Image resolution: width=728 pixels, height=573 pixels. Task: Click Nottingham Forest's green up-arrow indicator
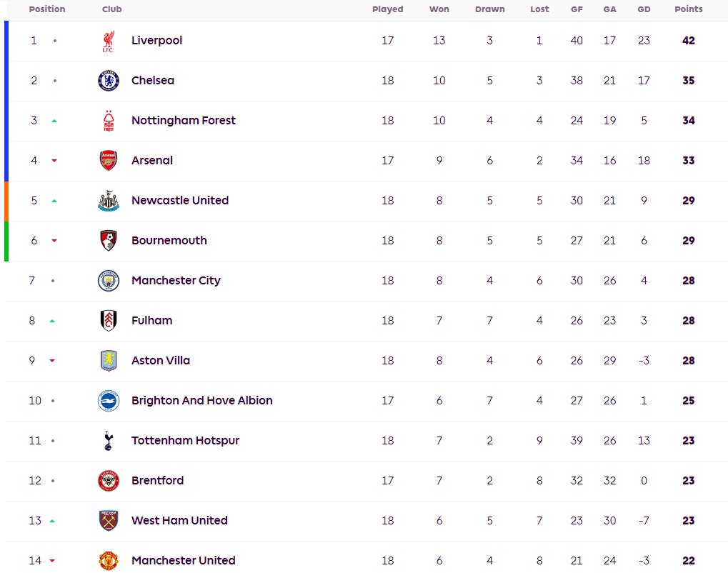pyautogui.click(x=54, y=121)
